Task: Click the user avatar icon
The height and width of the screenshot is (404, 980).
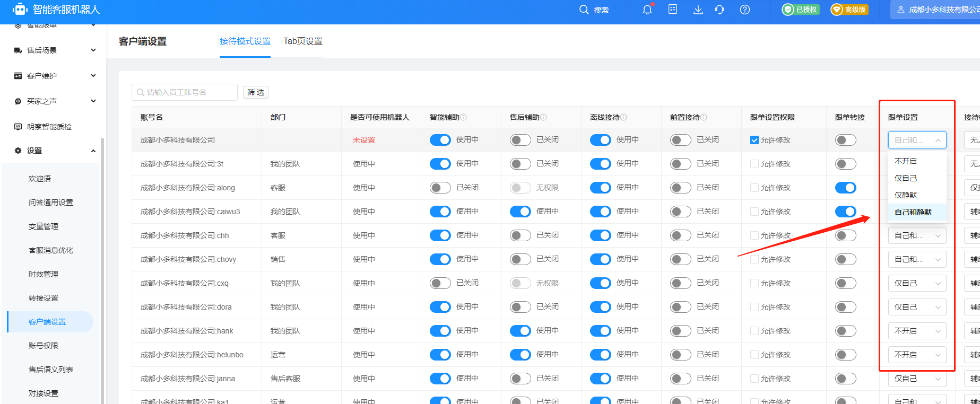Action: tap(901, 10)
